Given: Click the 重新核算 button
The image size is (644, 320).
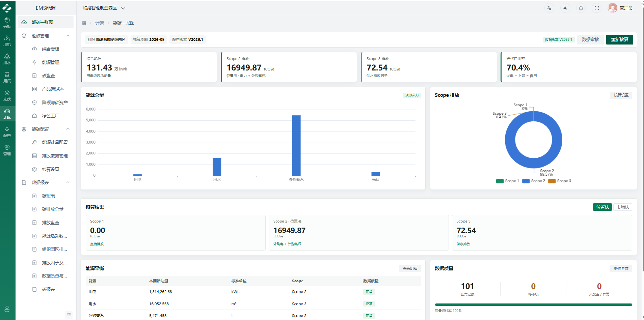Looking at the screenshot, I should point(619,39).
